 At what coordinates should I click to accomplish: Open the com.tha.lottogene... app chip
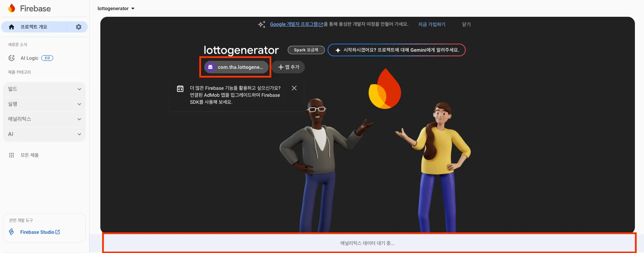(x=236, y=67)
